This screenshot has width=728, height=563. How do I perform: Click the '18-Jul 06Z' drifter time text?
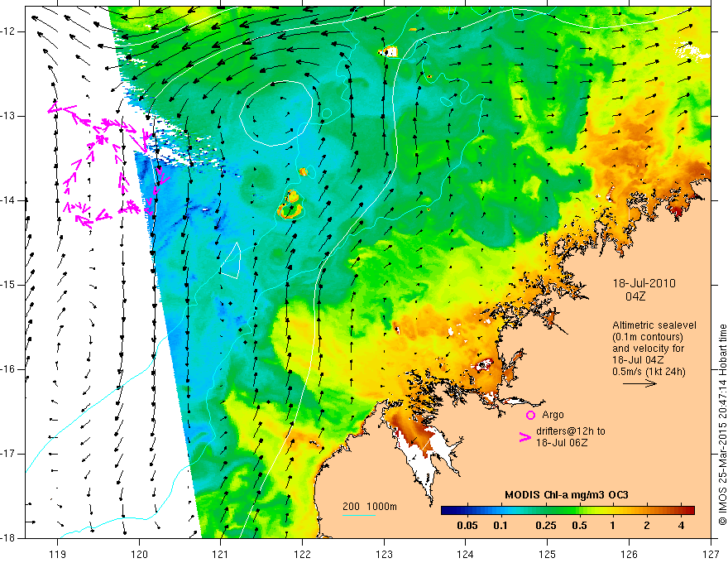pyautogui.click(x=562, y=443)
